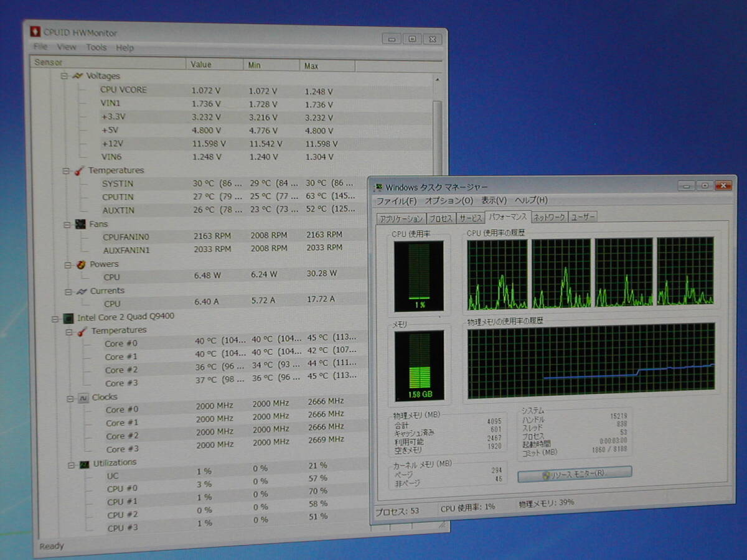
Task: Click the icon next to Utilizations
Action: tap(84, 464)
